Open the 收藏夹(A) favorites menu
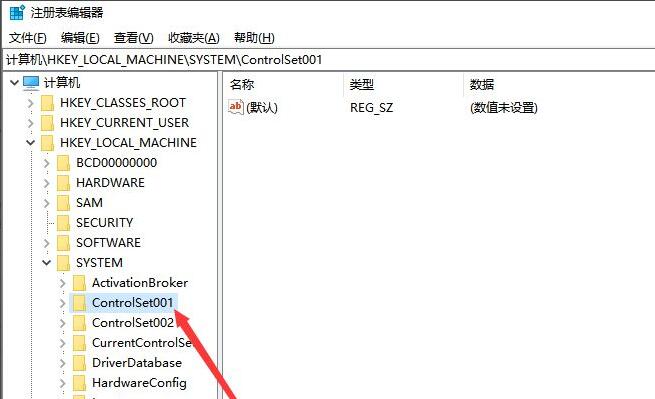The height and width of the screenshot is (399, 655). (x=194, y=38)
